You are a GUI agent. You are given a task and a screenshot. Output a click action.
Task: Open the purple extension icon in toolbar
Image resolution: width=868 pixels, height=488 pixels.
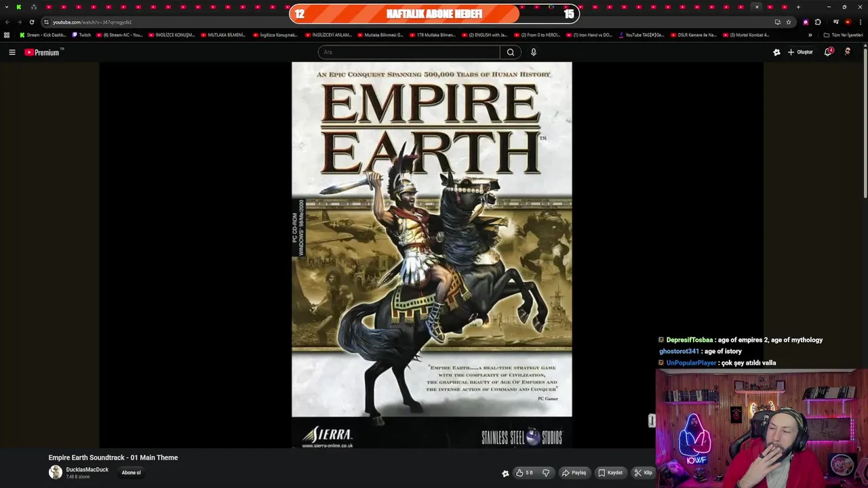pos(806,22)
